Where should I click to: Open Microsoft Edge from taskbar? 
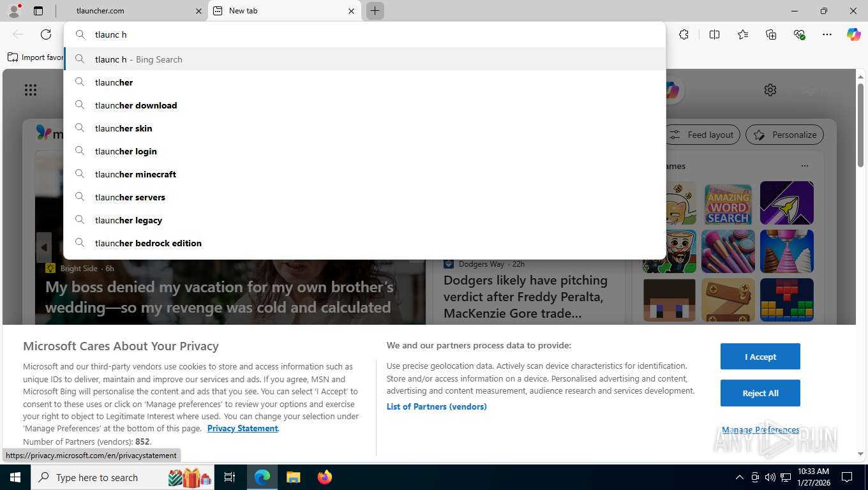click(262, 477)
